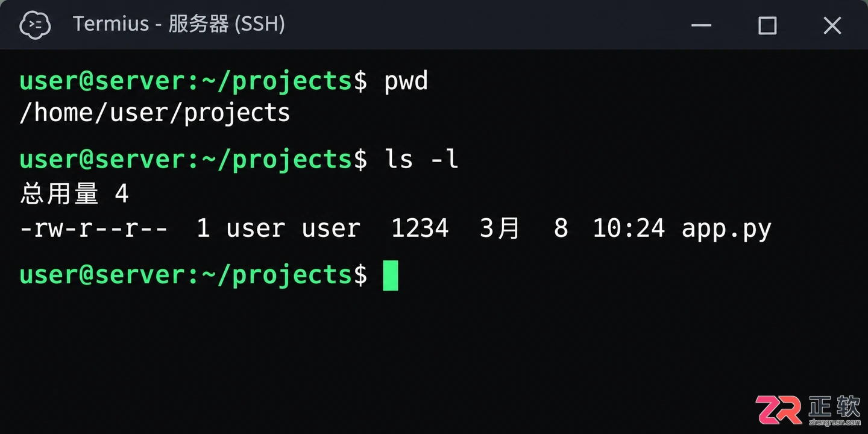The image size is (868, 434).
Task: Click the window title 'Termius - 服务器 (SSH)'
Action: [x=178, y=24]
